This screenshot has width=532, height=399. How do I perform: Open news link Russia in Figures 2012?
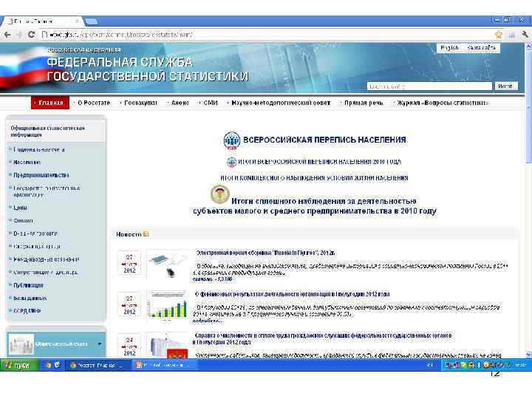[x=266, y=253]
